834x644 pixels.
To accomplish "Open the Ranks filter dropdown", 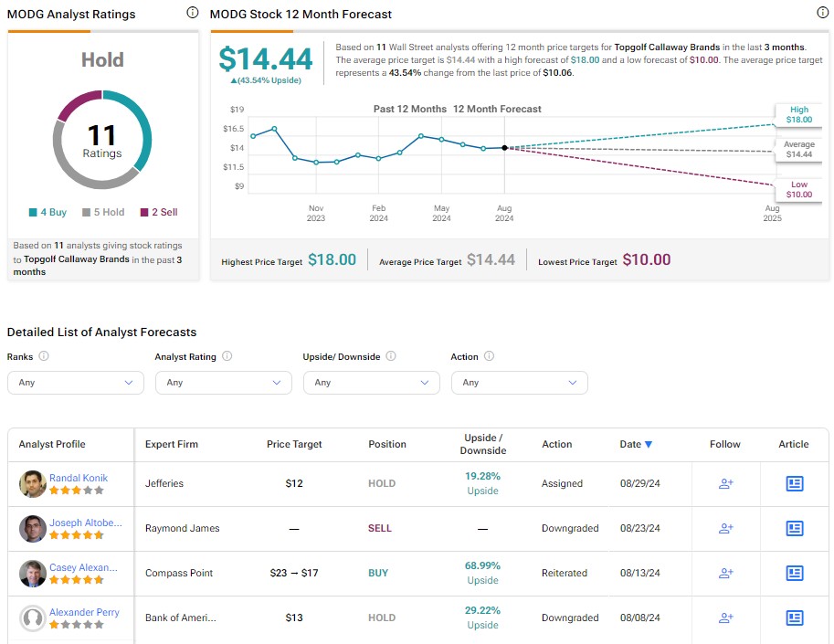I will 75,383.
